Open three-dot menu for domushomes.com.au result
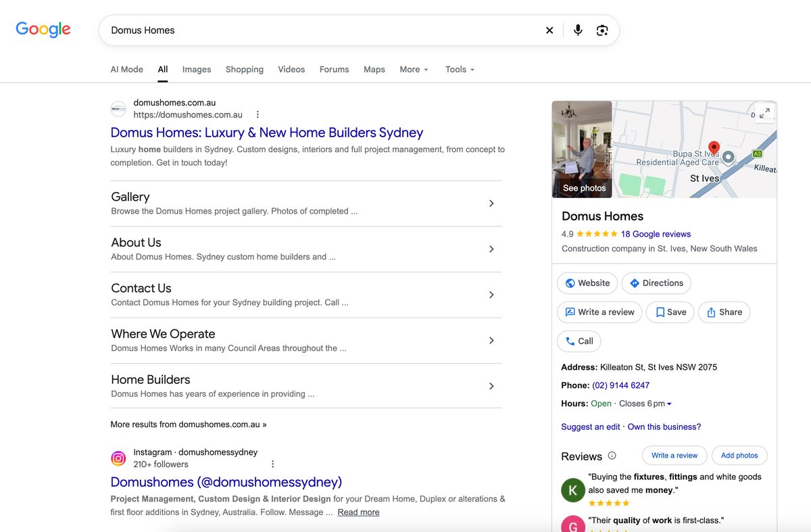Screen dimensions: 811x532 [x=257, y=115]
